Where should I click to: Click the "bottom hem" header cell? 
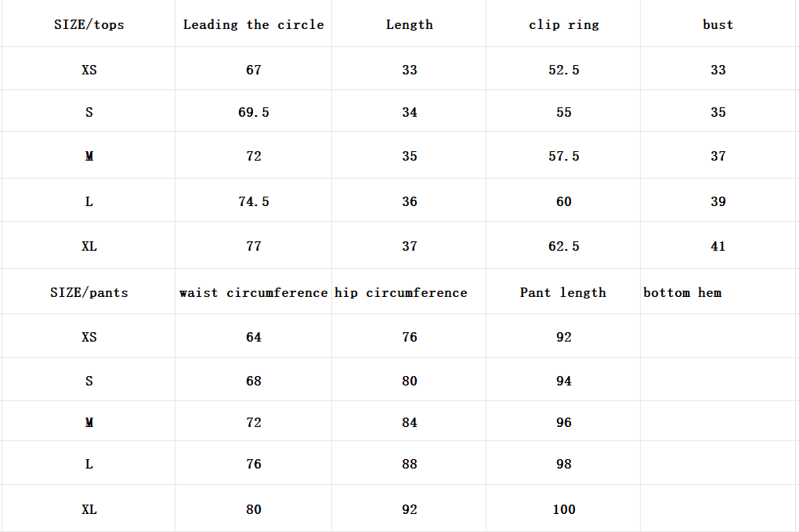point(682,292)
